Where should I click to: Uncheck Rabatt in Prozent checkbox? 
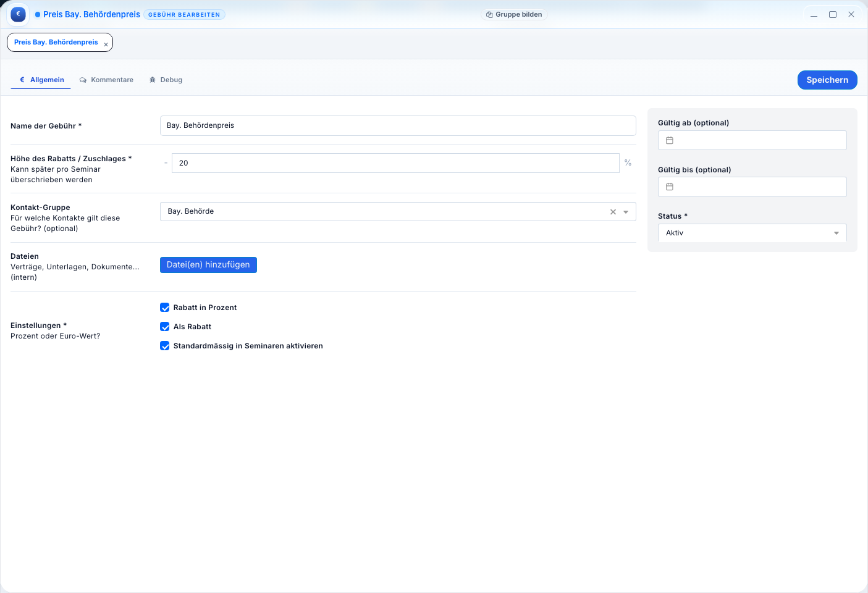[x=165, y=308]
